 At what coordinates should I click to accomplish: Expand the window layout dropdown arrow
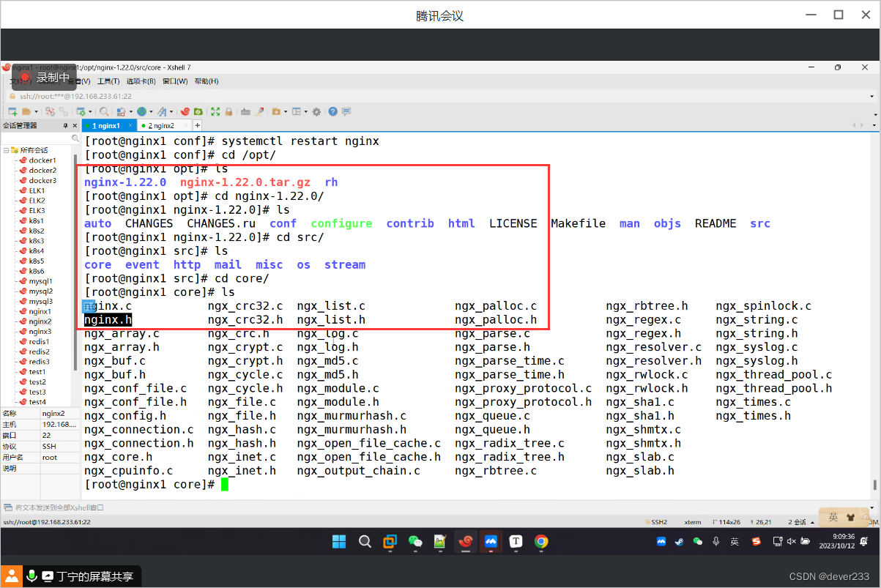coord(305,112)
